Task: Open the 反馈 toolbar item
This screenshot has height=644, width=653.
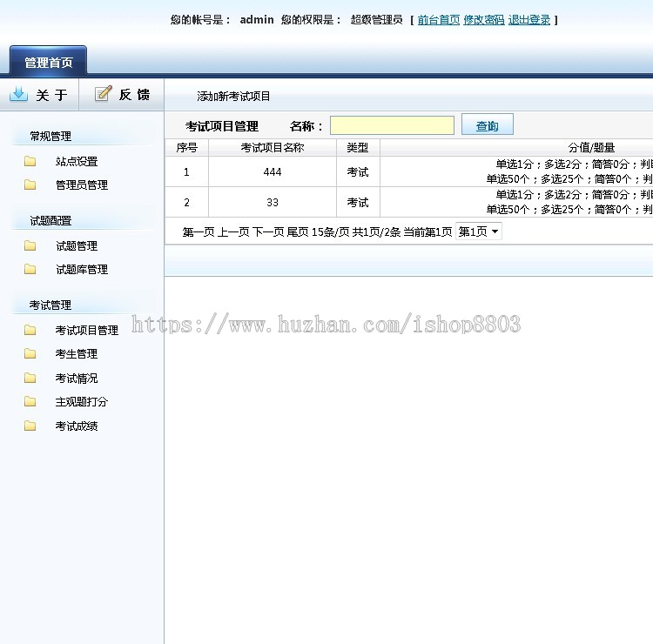Action: [x=122, y=95]
